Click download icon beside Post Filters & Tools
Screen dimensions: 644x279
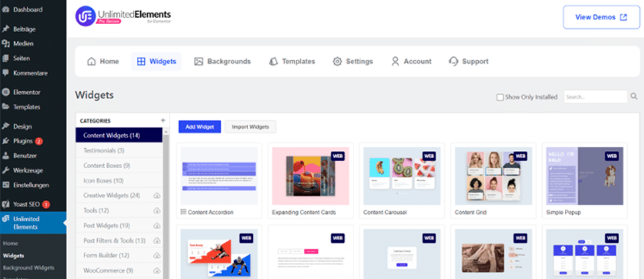(x=157, y=240)
